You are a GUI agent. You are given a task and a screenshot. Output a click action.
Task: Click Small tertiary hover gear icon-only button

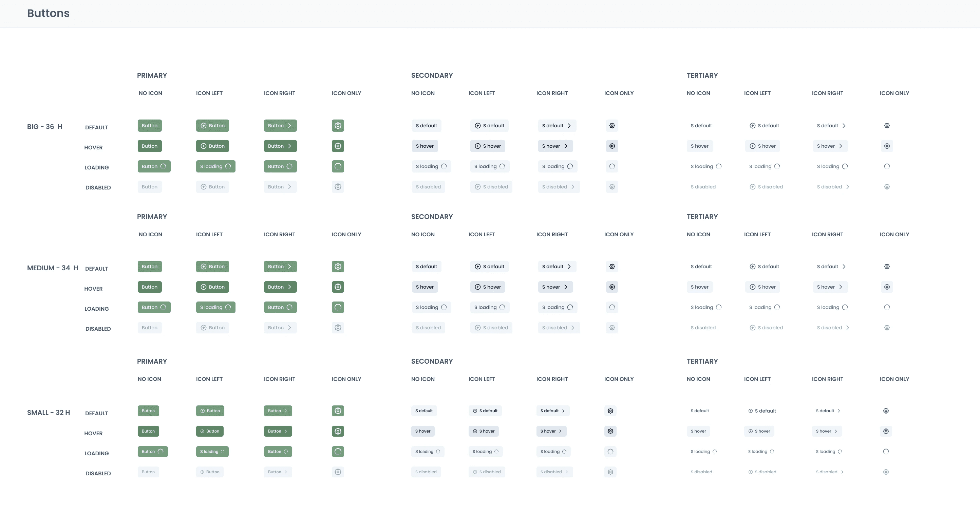886,432
